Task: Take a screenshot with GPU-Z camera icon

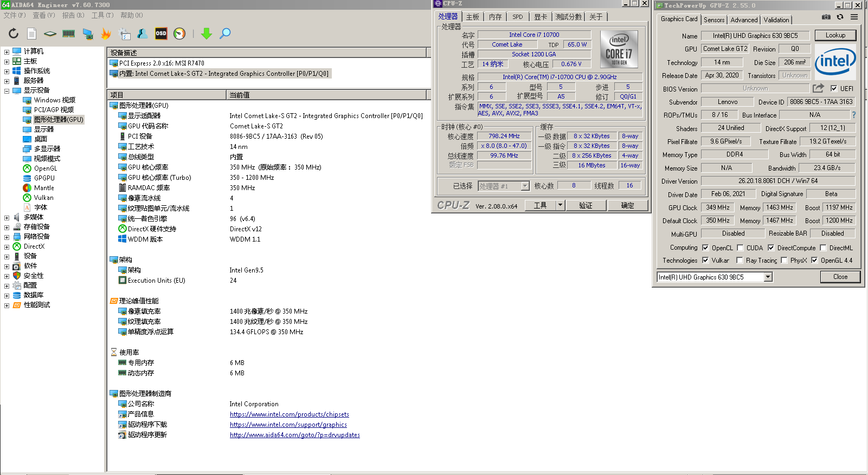Action: click(826, 17)
